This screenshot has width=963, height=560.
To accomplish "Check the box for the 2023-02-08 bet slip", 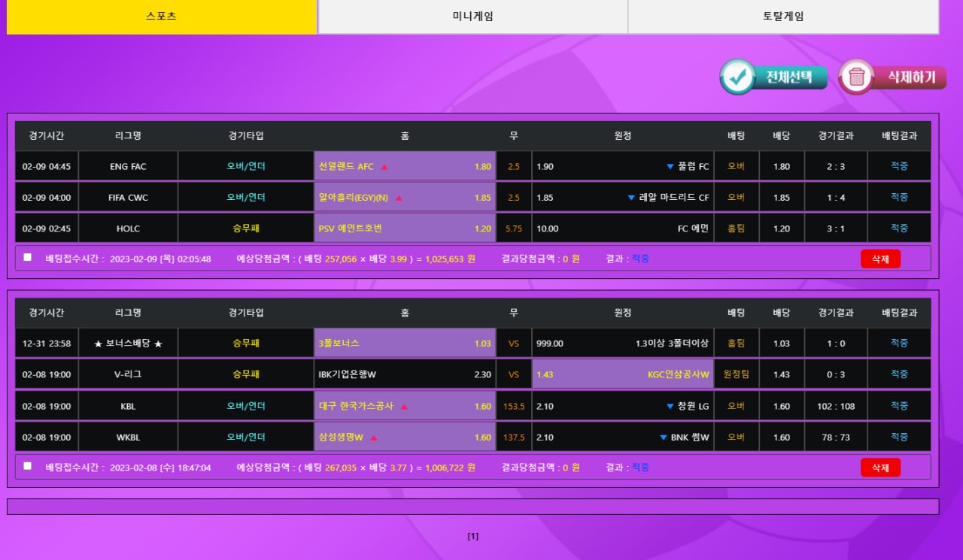I will (x=28, y=466).
